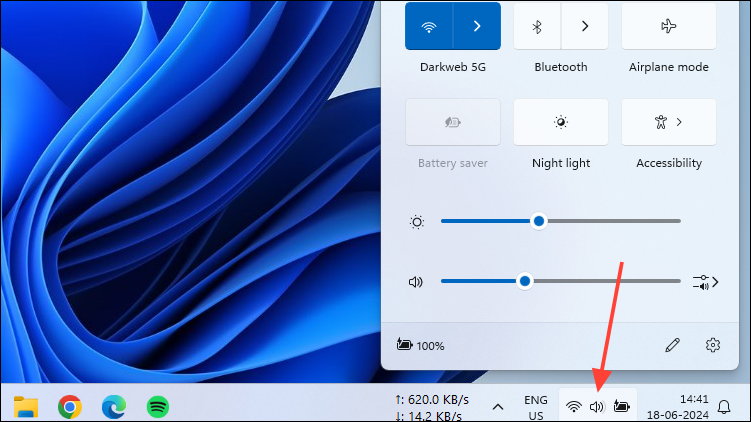This screenshot has height=422, width=751.
Task: Show hidden icons chevron in system tray
Action: 498,407
